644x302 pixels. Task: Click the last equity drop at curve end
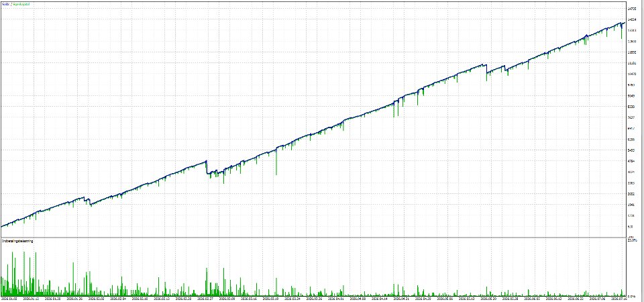[x=621, y=32]
